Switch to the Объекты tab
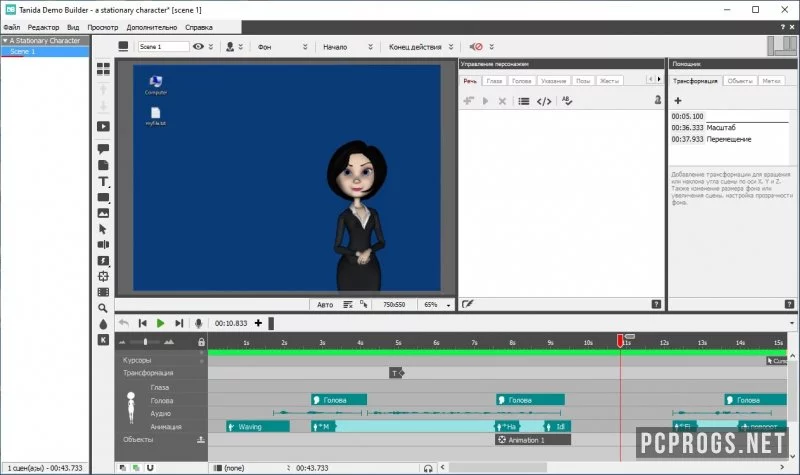 tap(740, 81)
